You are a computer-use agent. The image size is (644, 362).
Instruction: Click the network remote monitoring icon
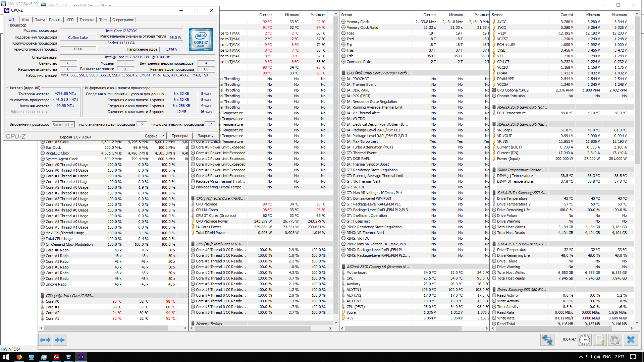[547, 340]
